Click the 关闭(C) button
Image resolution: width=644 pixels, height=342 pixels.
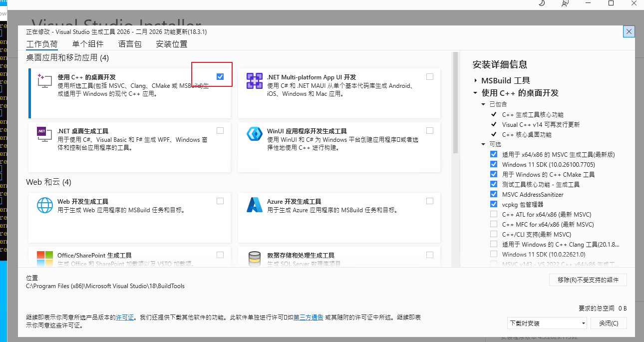609,323
